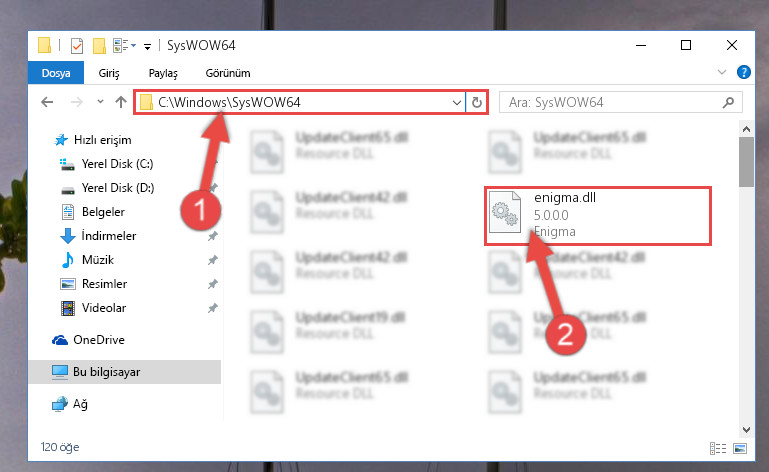This screenshot has height=472, width=769.
Task: Open address bar history dropdown
Action: point(457,103)
